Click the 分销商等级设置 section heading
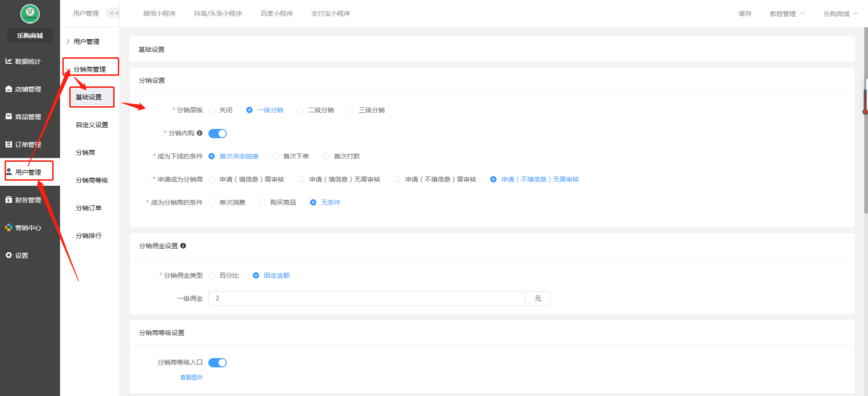 [x=162, y=333]
